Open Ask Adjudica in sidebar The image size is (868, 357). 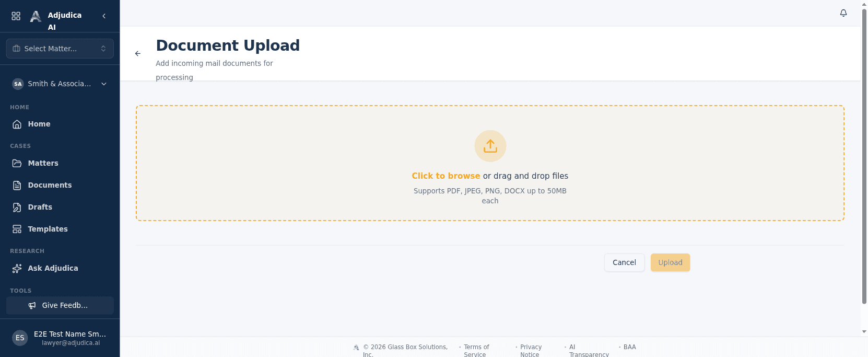click(x=60, y=268)
